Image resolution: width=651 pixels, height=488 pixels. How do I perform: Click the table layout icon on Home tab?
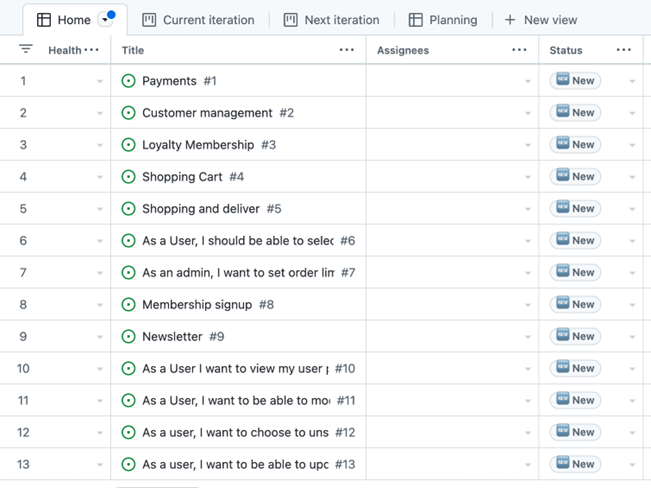point(44,20)
